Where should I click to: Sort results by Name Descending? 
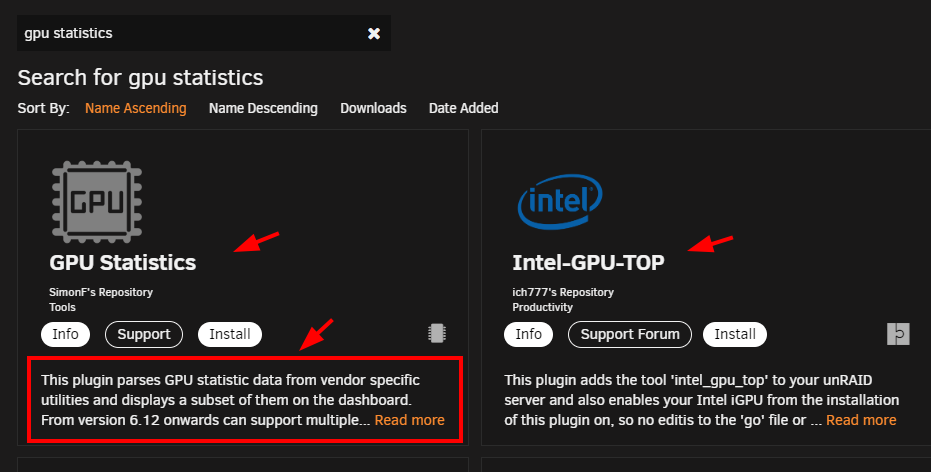[263, 108]
